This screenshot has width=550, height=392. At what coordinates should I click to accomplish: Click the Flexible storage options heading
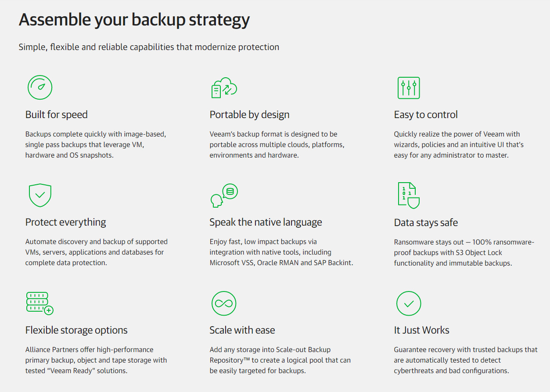point(76,330)
